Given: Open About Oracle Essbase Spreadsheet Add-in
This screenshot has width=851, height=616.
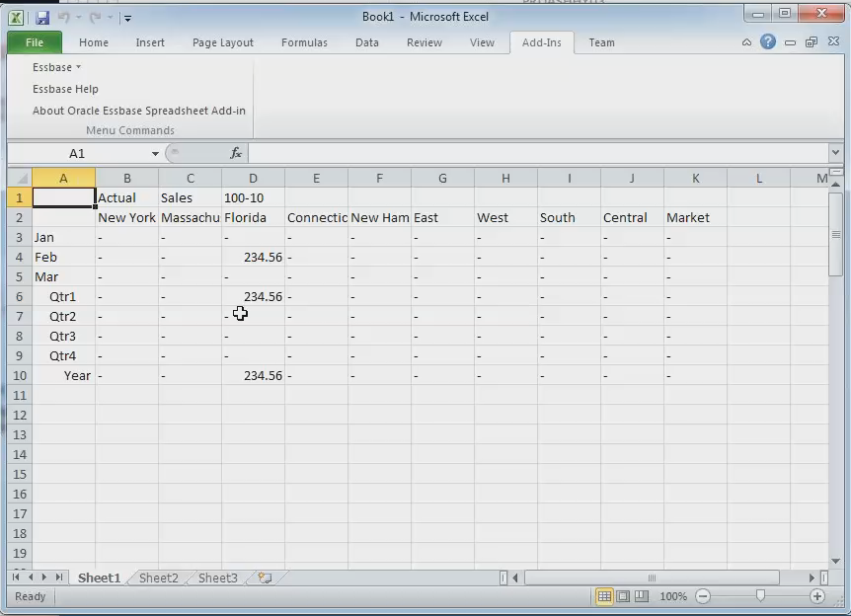Looking at the screenshot, I should pos(139,111).
